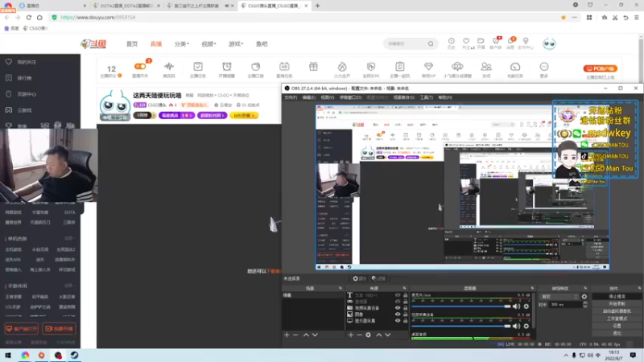
Task: Open the scene transition type combo box in OBS
Action: (559, 296)
